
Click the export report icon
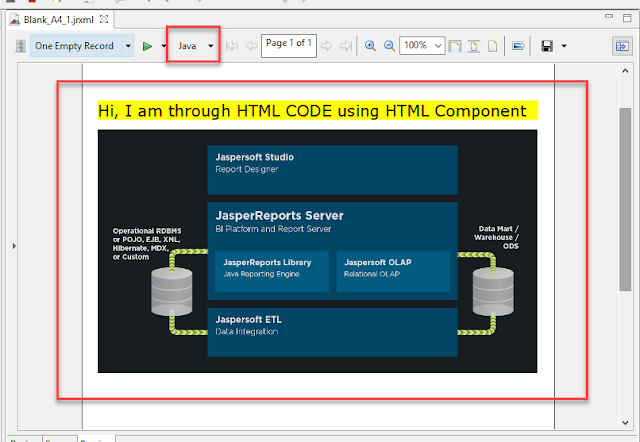(x=518, y=46)
